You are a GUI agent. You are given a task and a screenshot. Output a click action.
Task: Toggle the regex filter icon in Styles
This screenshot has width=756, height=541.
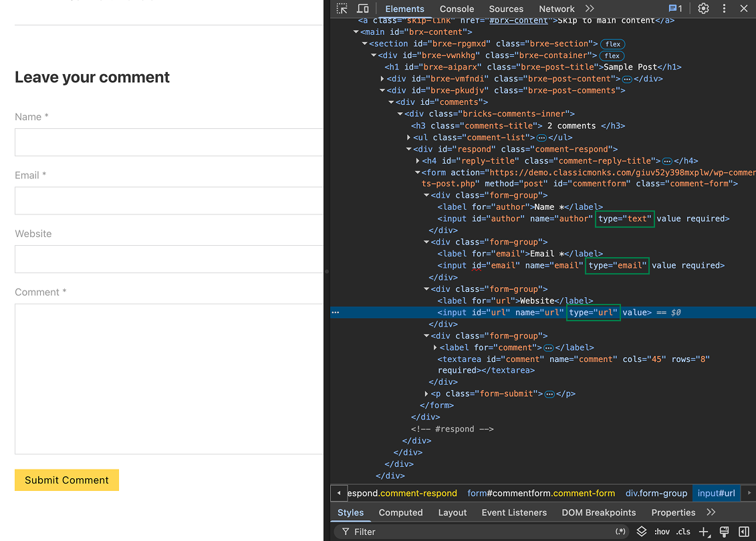[620, 532]
